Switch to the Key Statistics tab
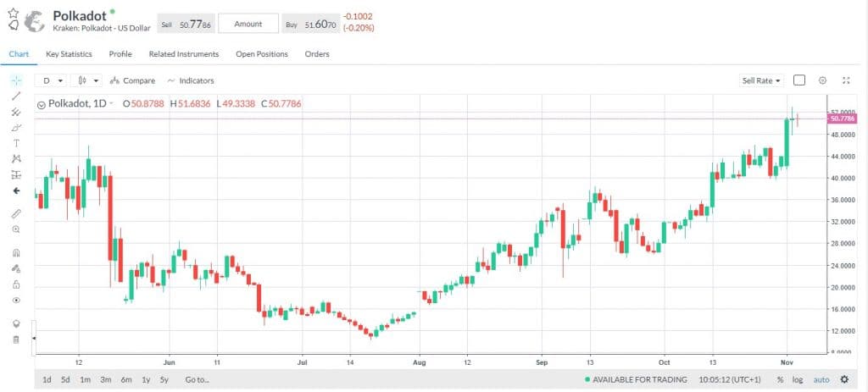The image size is (868, 392). [69, 54]
